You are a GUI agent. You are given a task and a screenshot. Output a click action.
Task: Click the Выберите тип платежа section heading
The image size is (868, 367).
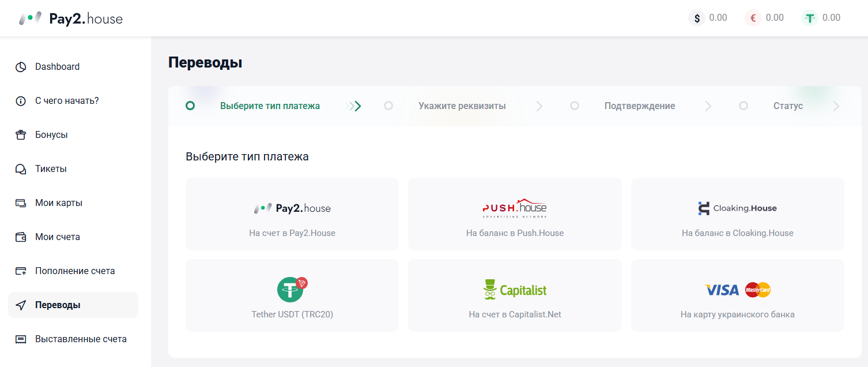247,156
